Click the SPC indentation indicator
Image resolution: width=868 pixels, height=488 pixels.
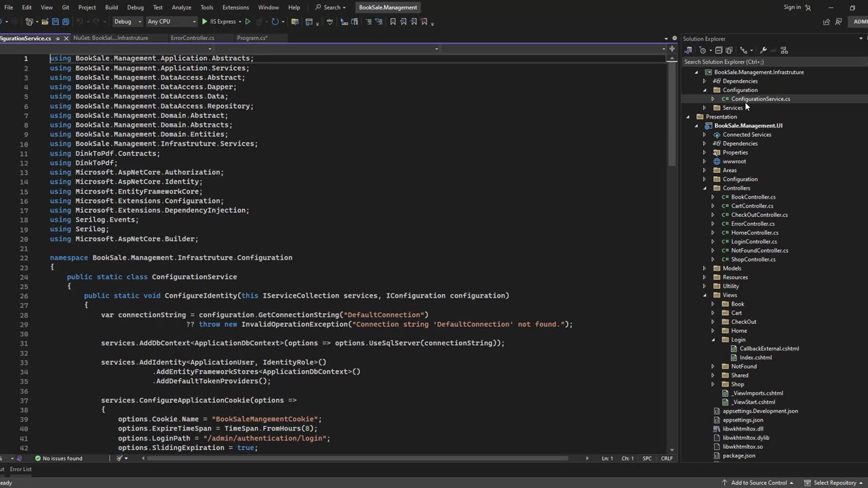pyautogui.click(x=647, y=459)
